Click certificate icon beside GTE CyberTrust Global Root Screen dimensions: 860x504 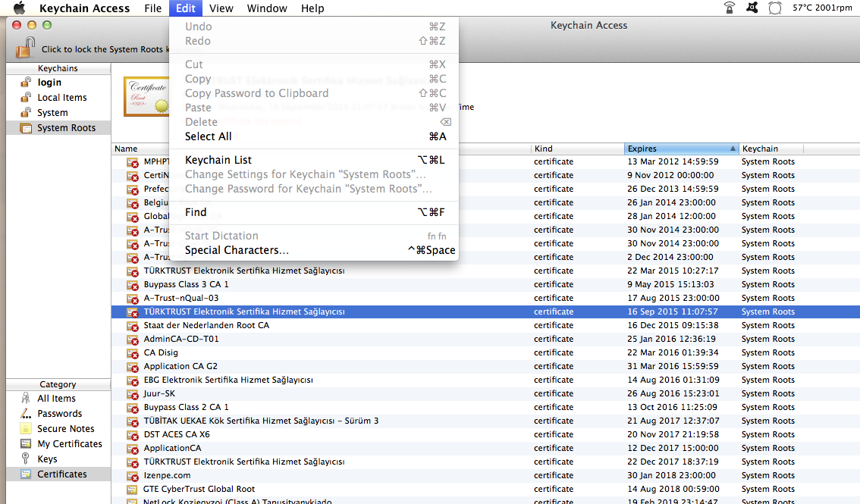[x=132, y=489]
